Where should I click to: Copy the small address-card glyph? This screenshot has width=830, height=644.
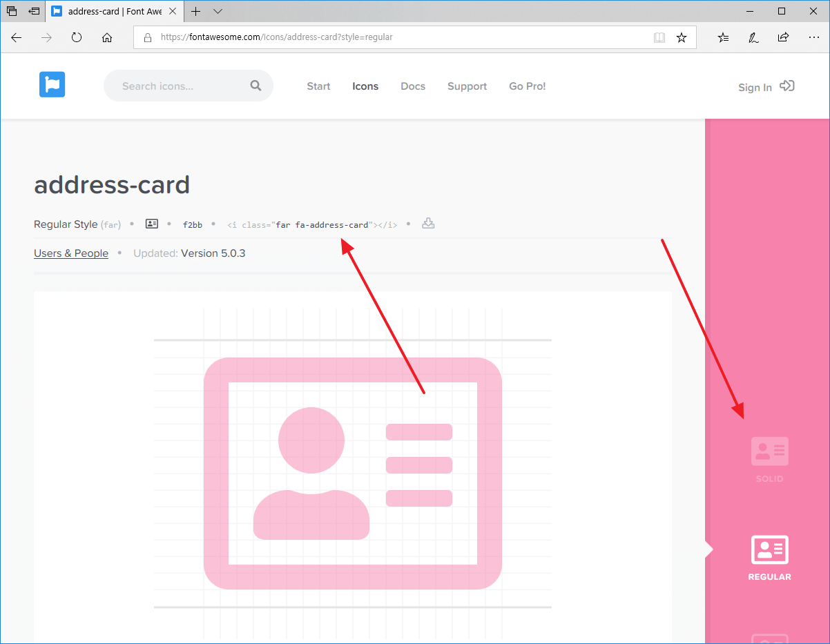pyautogui.click(x=152, y=224)
